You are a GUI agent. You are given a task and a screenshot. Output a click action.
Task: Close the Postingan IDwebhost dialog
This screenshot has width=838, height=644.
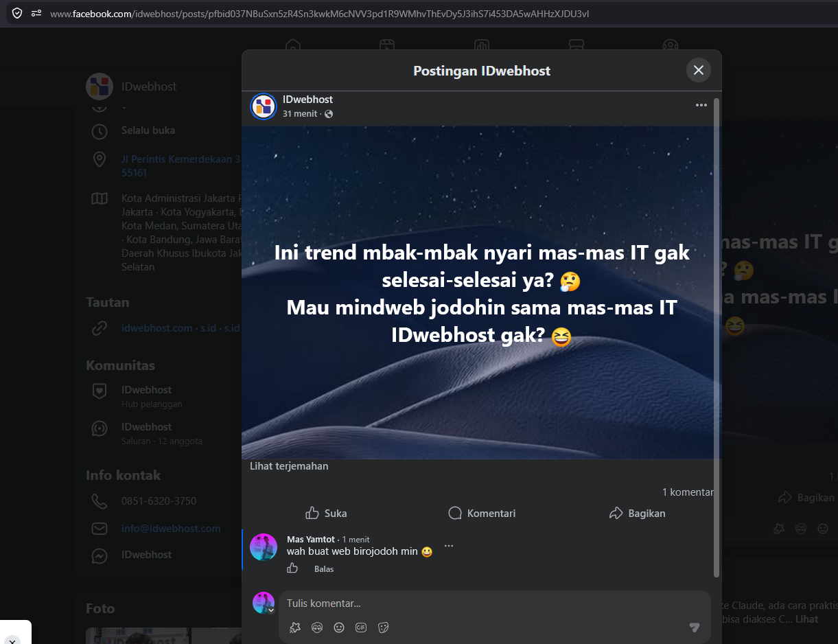(699, 70)
